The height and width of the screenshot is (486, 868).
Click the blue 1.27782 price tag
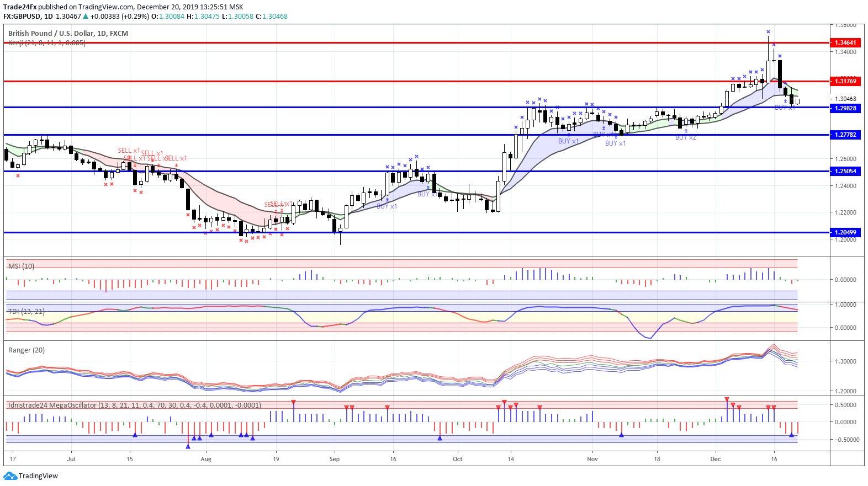click(845, 135)
